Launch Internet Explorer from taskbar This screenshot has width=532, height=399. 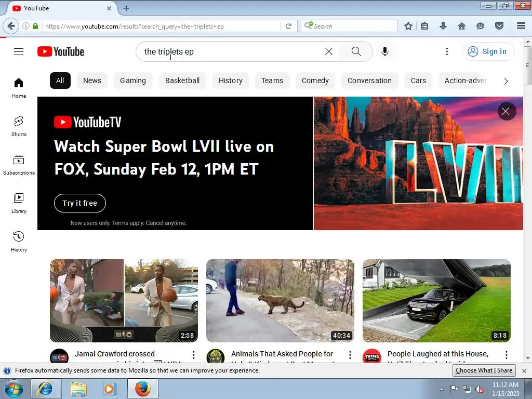click(x=45, y=389)
